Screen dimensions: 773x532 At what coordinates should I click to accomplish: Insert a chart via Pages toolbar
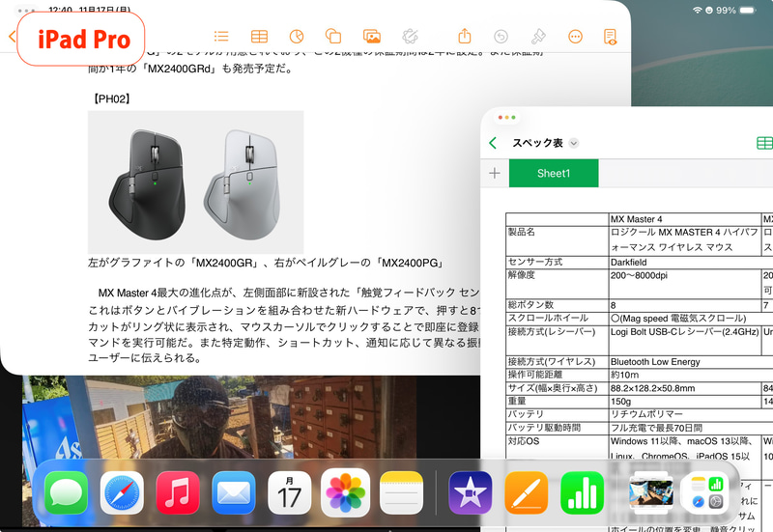(x=297, y=36)
